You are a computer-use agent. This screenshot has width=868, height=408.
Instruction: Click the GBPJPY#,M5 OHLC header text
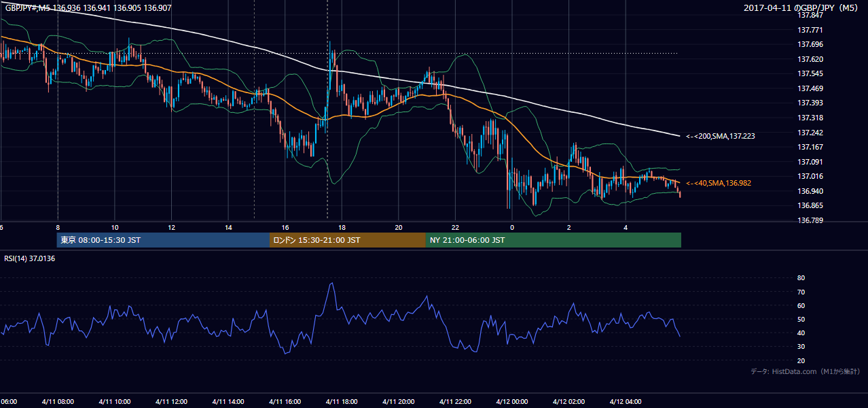[x=88, y=8]
